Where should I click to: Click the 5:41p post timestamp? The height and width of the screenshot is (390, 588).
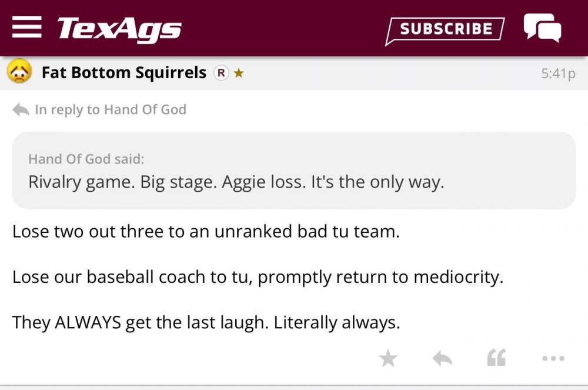557,74
